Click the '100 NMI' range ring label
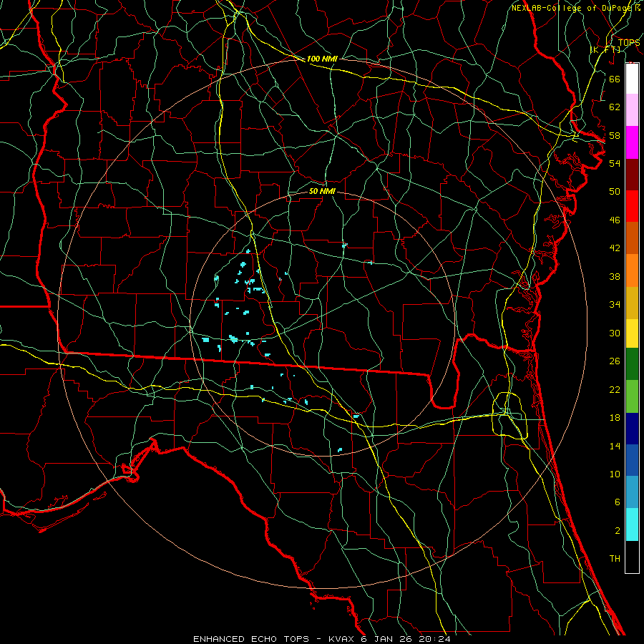The image size is (644, 644). [x=322, y=59]
